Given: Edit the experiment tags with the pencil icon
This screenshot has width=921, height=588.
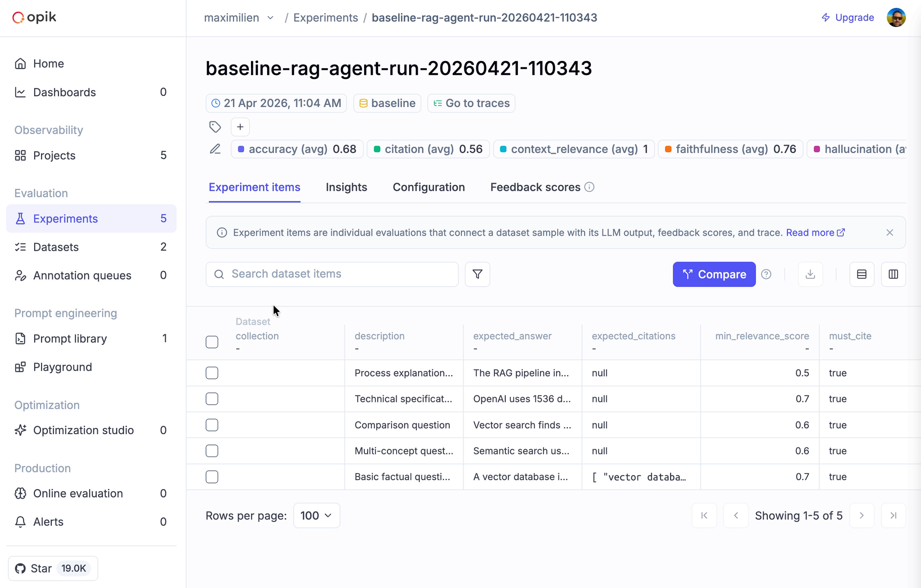Looking at the screenshot, I should [215, 149].
